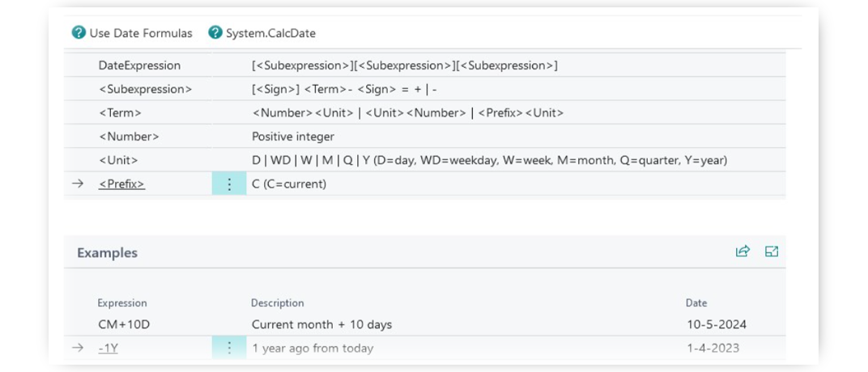868x372 pixels.
Task: Click the Description column header
Action: tap(278, 303)
